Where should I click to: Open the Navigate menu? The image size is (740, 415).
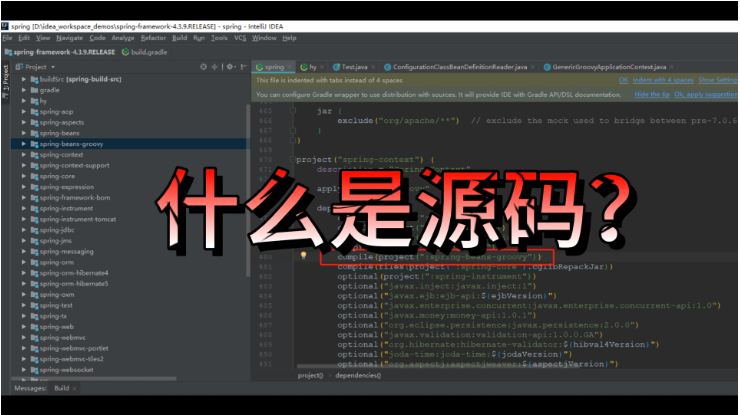coord(69,38)
